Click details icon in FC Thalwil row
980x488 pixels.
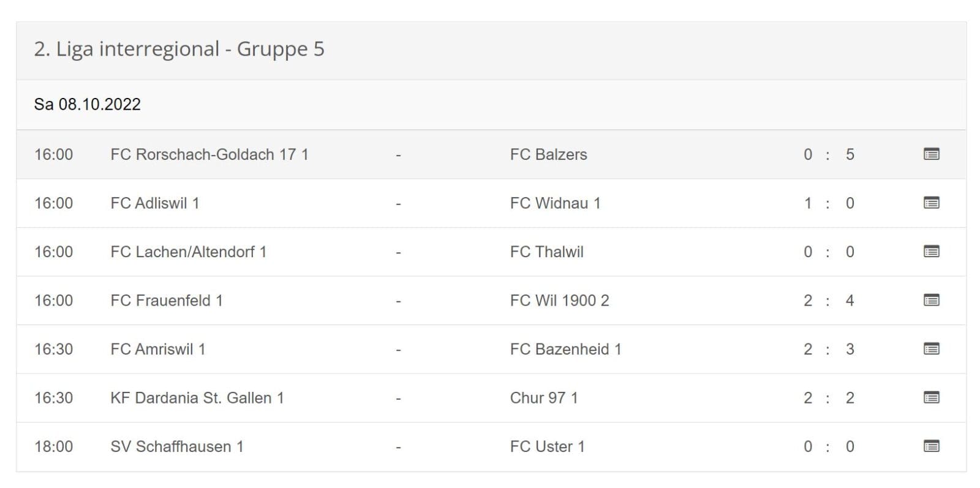(931, 252)
